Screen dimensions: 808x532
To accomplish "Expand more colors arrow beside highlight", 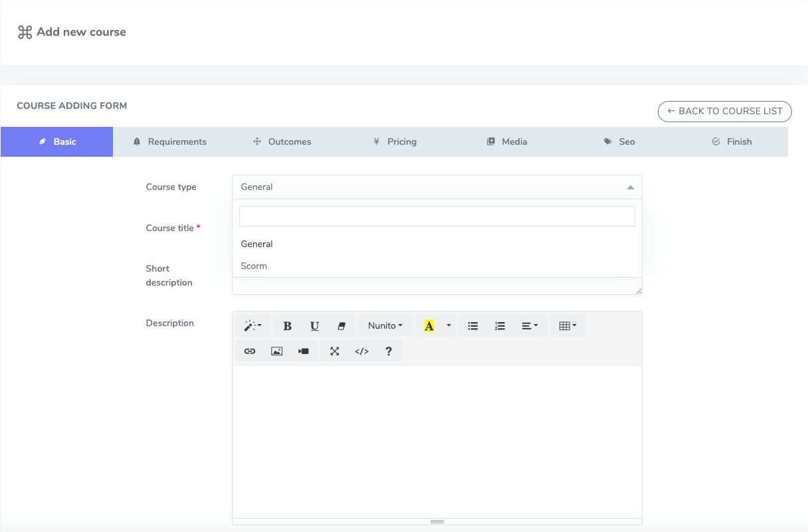I will [449, 326].
